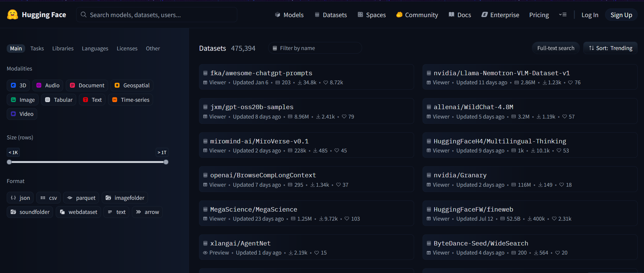Click Viewer table icon on jxm/gpt-oss20b-samples card

205,117
